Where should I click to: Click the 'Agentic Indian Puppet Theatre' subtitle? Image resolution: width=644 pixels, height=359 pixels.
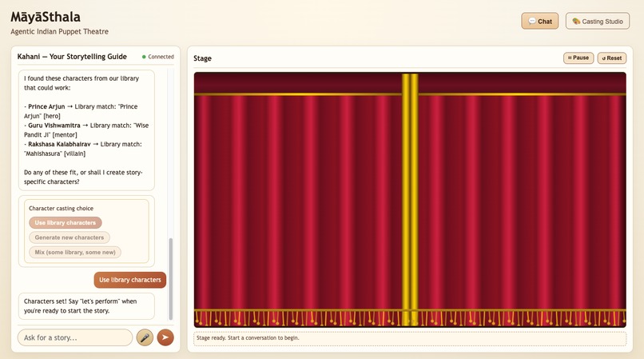(60, 32)
